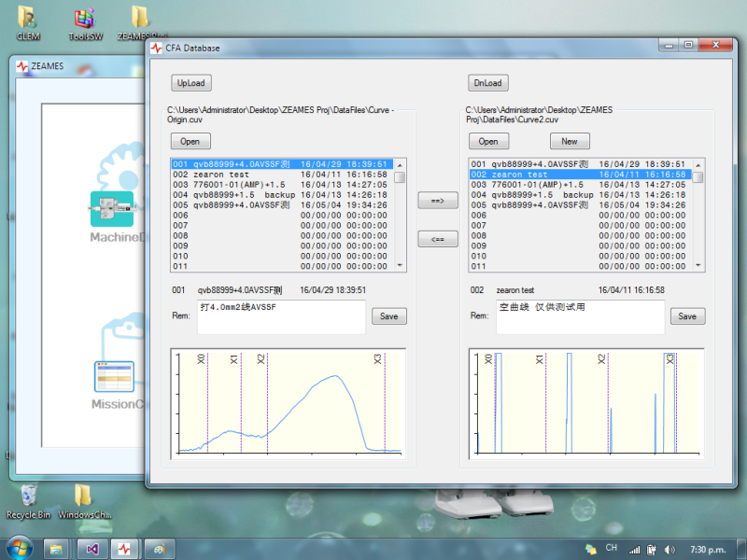Click the New button for Curve2 file

570,141
